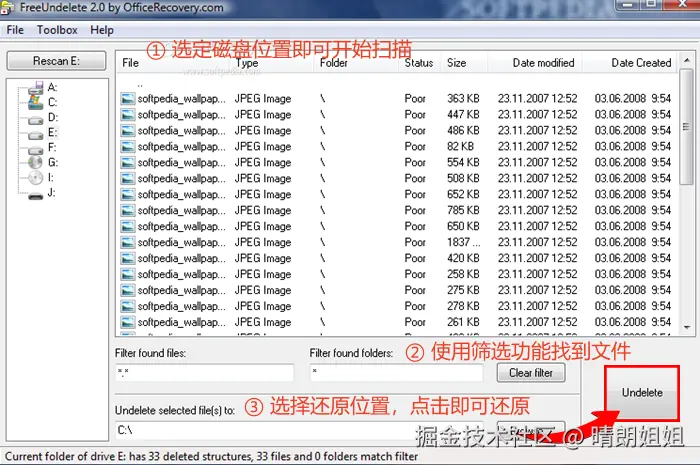Screen dimensions: 700x465
Task: Select hard drive D: icon
Action: click(x=36, y=120)
